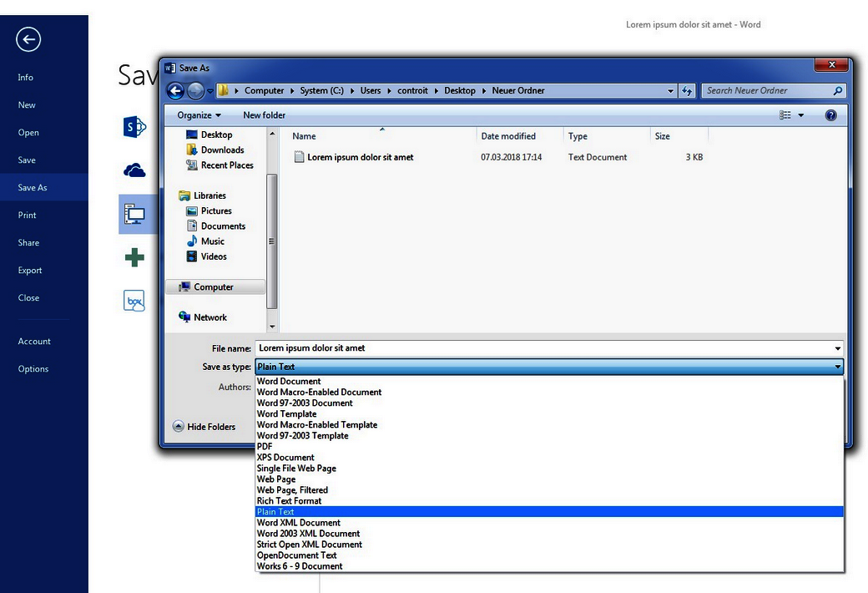Expand the File name history dropdown arrow
868x593 pixels.
(837, 348)
